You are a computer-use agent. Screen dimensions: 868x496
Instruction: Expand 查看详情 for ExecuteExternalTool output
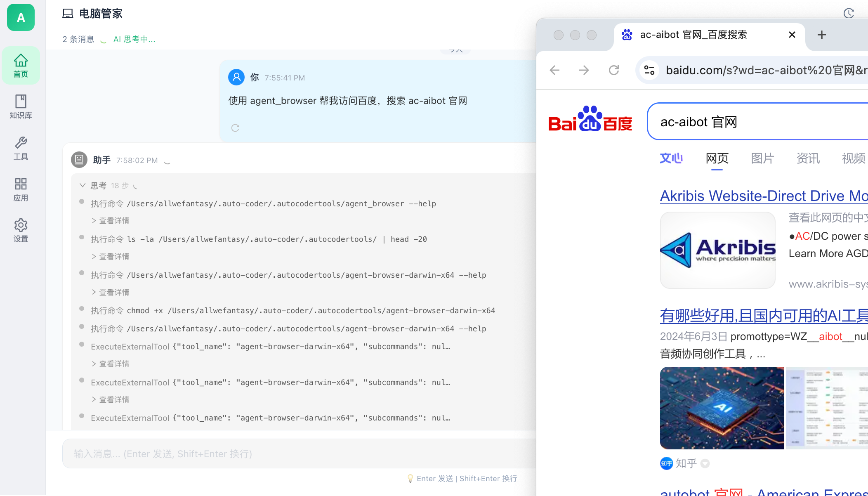point(110,364)
